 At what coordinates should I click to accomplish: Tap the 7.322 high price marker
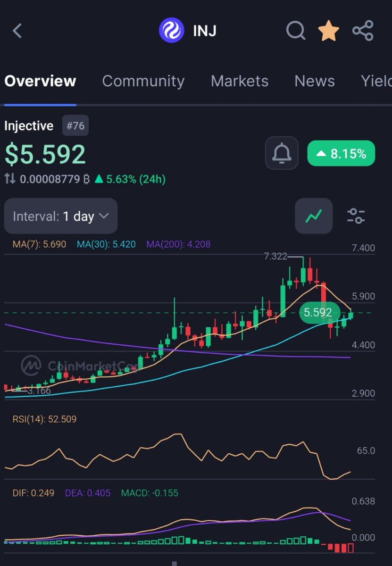coord(276,257)
